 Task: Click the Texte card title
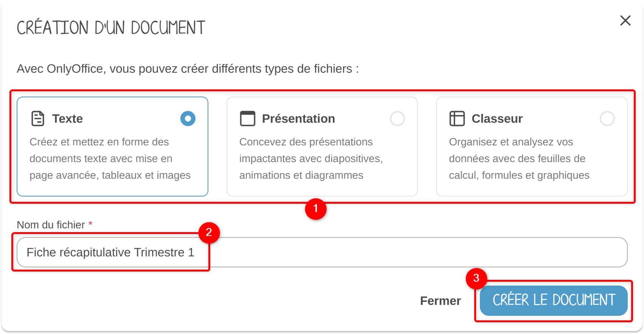(x=67, y=119)
